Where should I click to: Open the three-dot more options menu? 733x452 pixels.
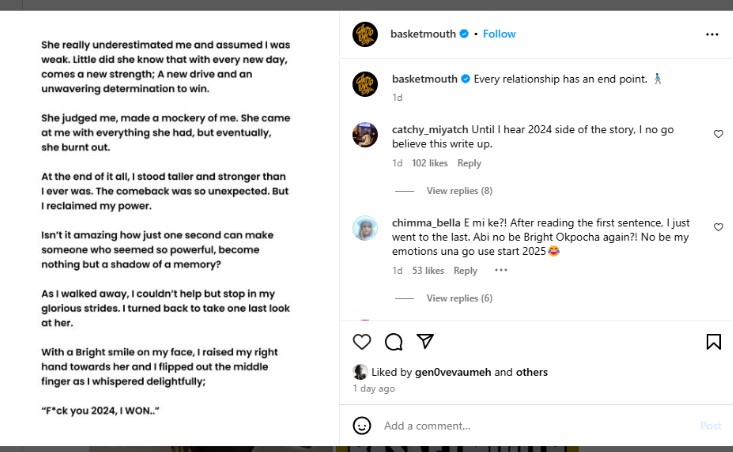(712, 34)
